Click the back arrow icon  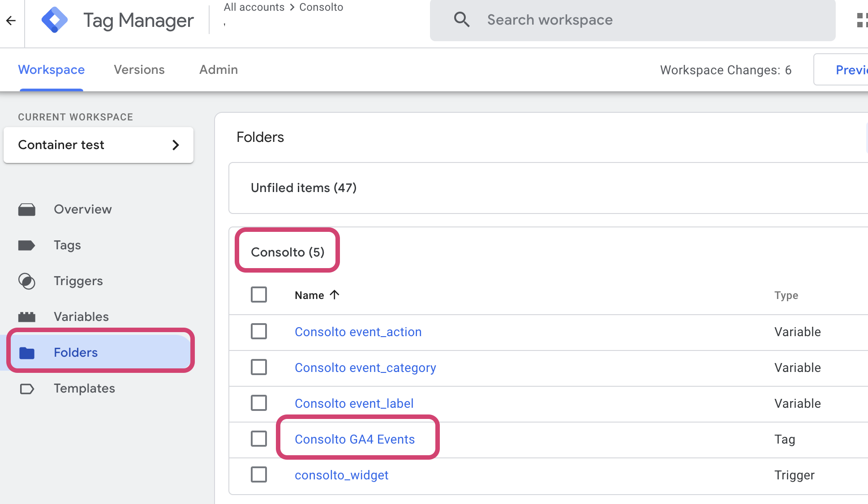pos(11,21)
